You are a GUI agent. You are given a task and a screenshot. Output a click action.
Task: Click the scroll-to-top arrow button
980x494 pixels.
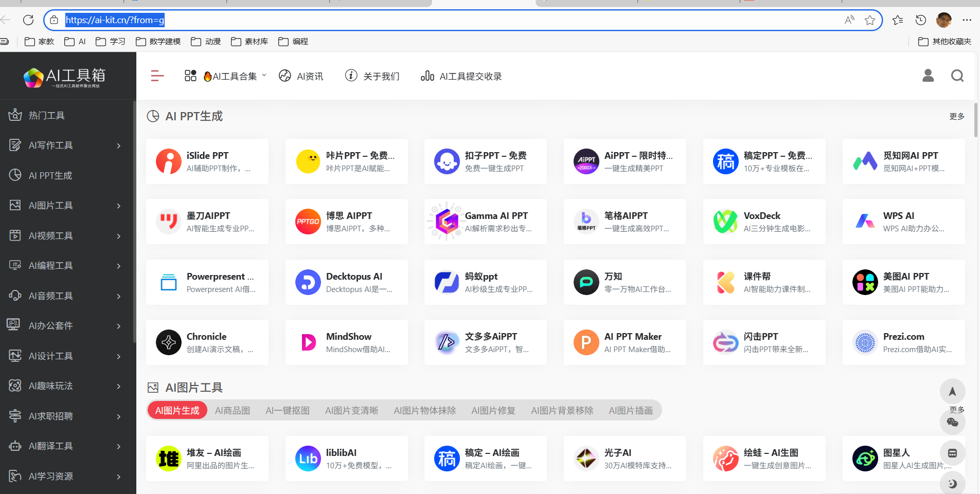tap(953, 392)
